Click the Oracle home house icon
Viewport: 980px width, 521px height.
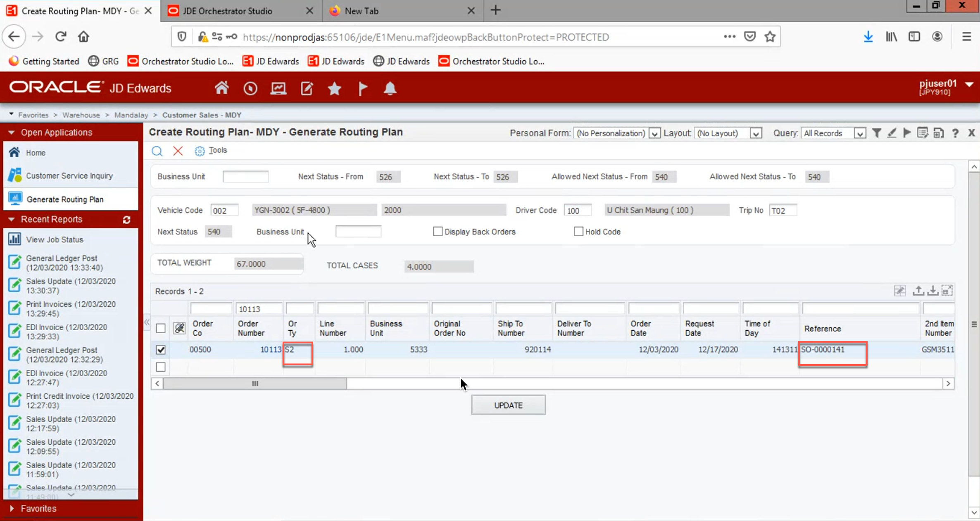(x=221, y=88)
